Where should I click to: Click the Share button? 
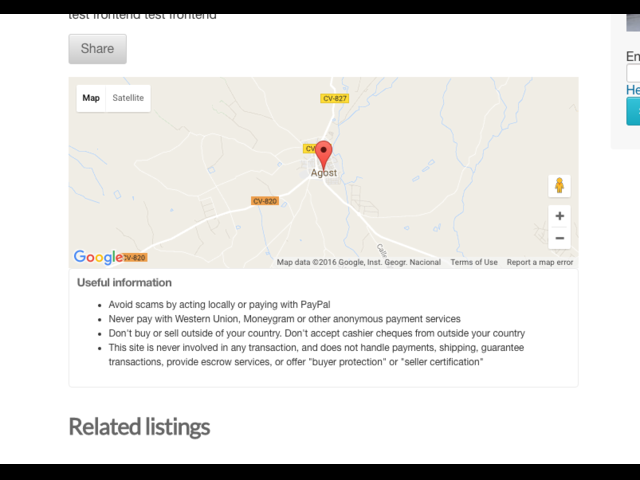tap(98, 49)
